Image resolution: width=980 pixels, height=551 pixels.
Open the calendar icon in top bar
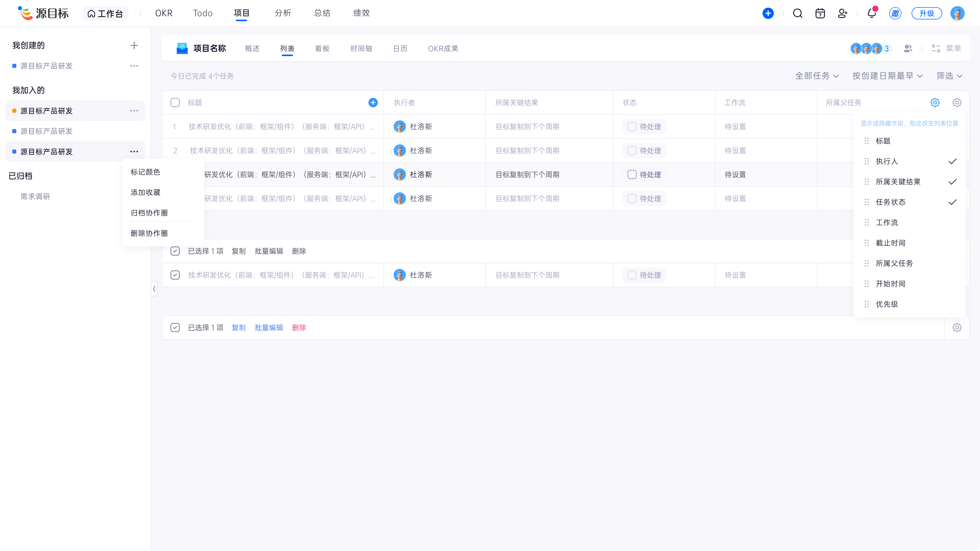click(x=820, y=13)
